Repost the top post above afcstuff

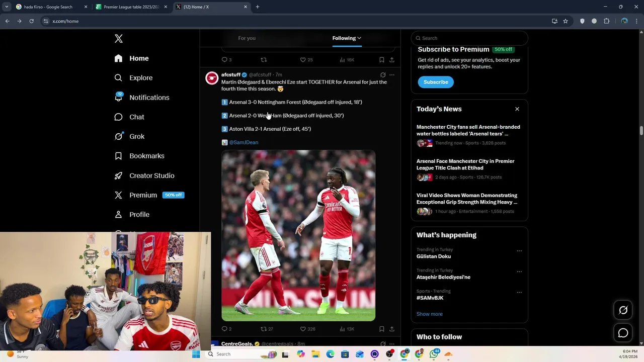coord(264,60)
